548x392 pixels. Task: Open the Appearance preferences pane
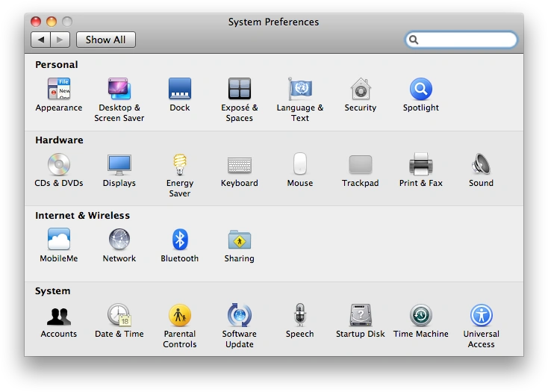coord(59,90)
